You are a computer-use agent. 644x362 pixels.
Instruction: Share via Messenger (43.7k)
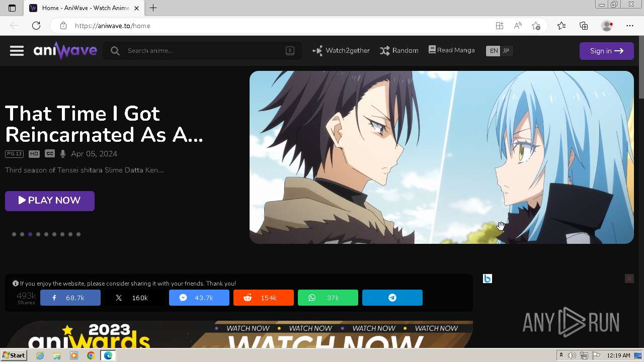tap(199, 298)
